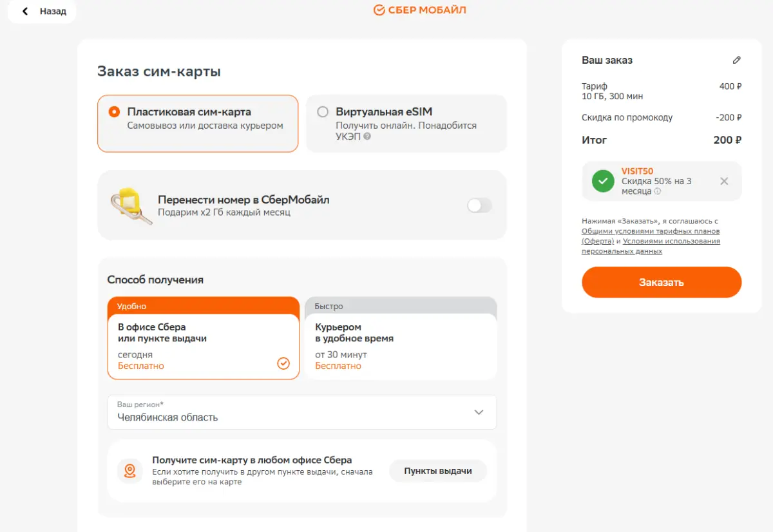
Task: Open the СберМобайл logo homepage
Action: click(419, 10)
